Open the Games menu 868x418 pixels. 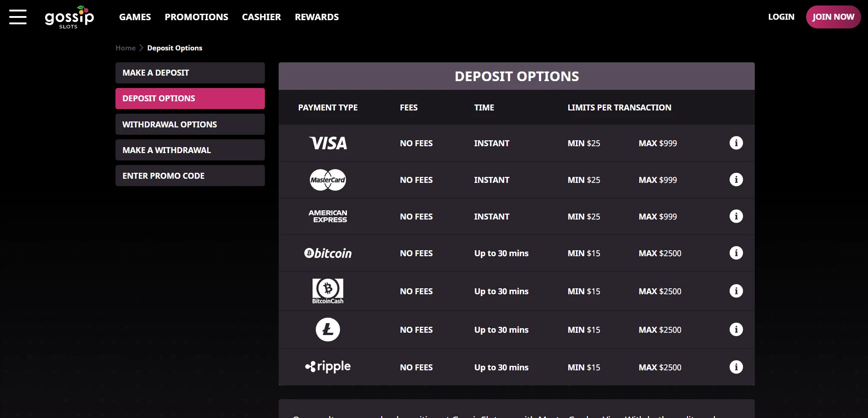point(135,17)
